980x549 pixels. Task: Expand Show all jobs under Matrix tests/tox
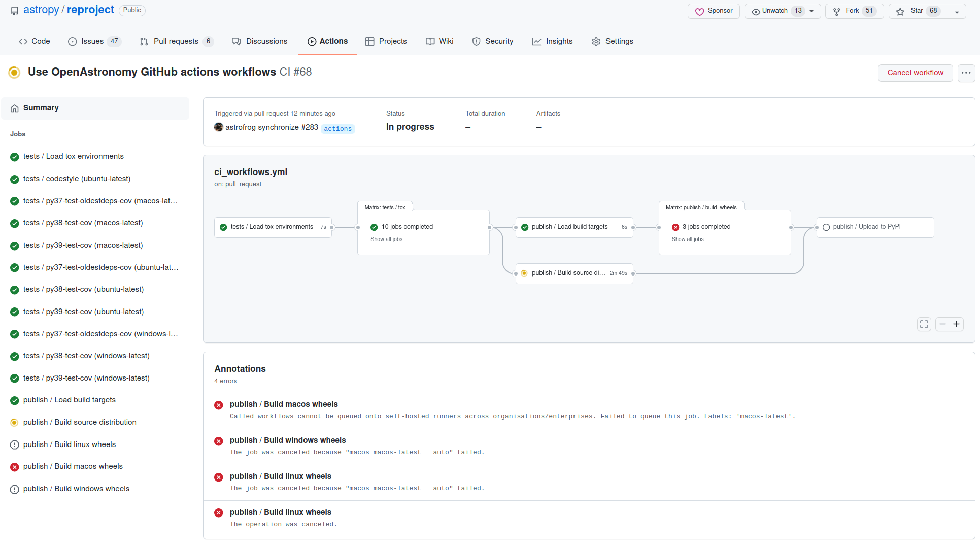(386, 239)
